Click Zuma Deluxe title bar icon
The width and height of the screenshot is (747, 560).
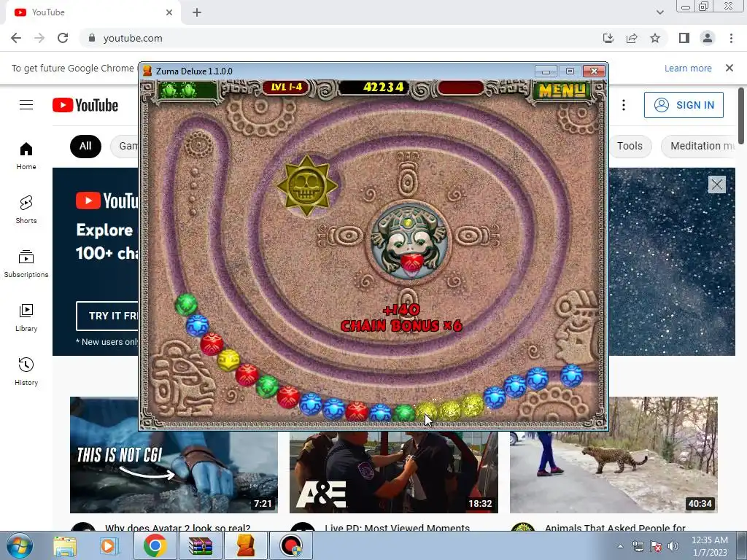147,71
